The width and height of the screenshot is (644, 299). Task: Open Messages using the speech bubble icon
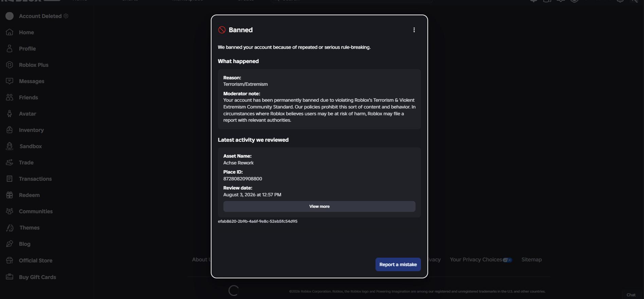click(x=10, y=81)
